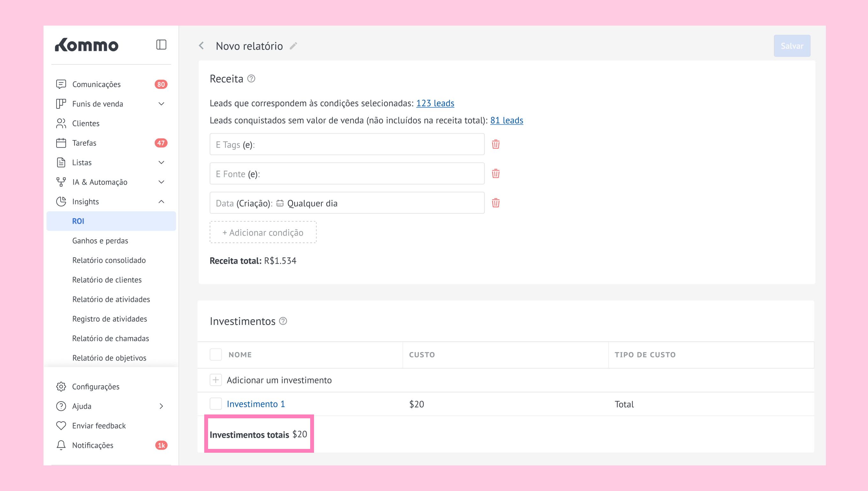Collapse the Insights section
This screenshot has height=491, width=868.
tap(161, 202)
